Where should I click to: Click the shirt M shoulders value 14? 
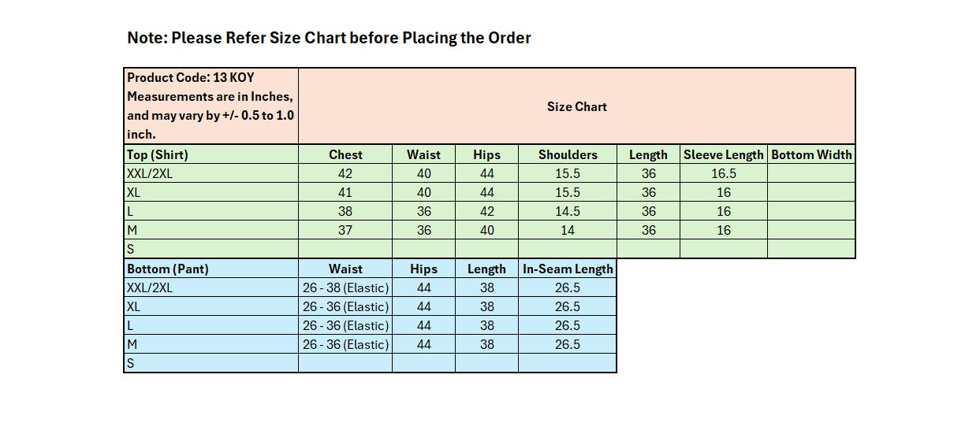pyautogui.click(x=568, y=230)
